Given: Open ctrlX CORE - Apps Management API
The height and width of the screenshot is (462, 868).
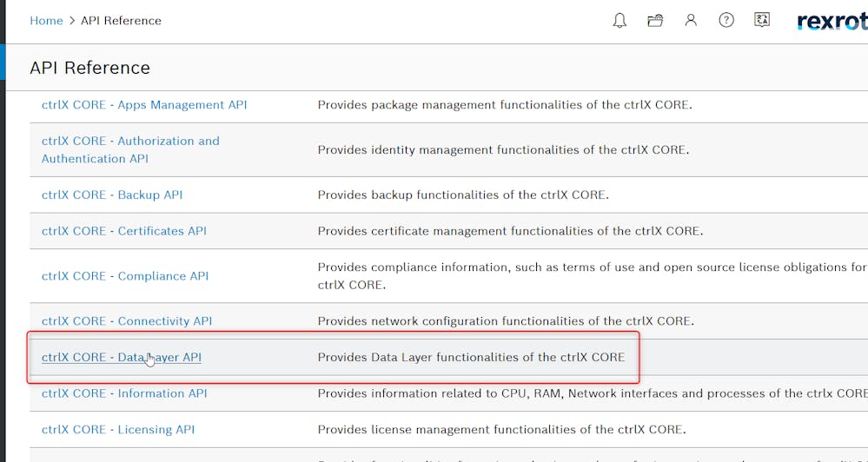Looking at the screenshot, I should [x=144, y=105].
